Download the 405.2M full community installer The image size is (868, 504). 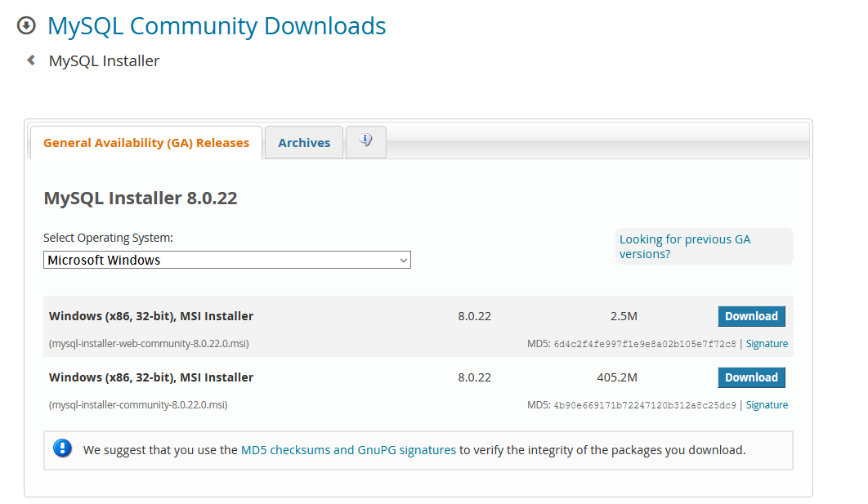coord(751,378)
